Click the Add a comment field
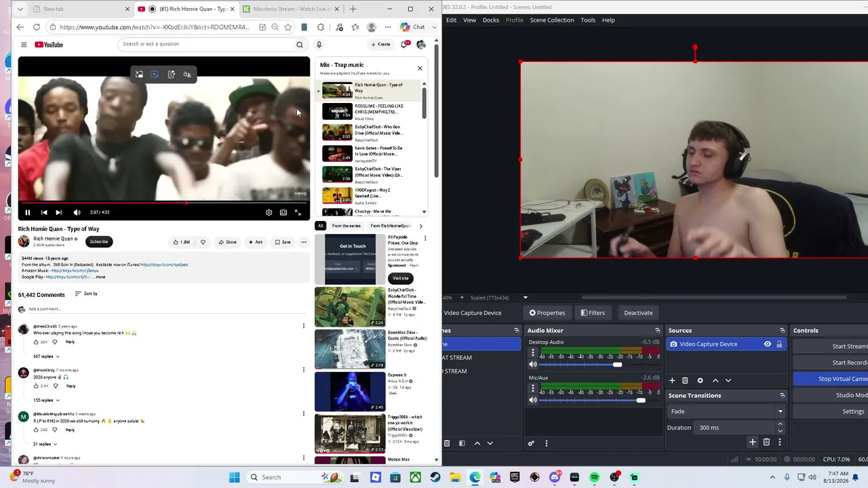 pos(167,309)
